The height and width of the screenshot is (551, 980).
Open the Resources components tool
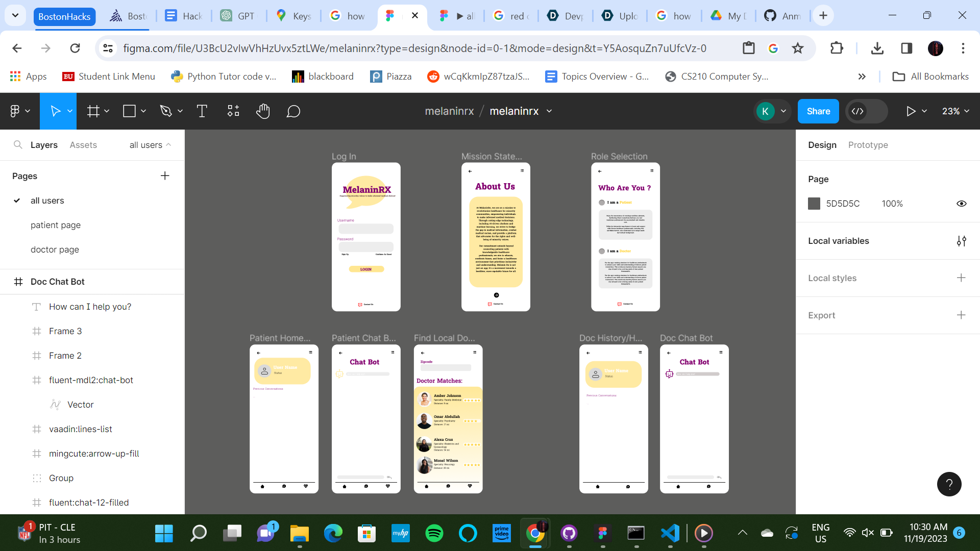pos(233,111)
